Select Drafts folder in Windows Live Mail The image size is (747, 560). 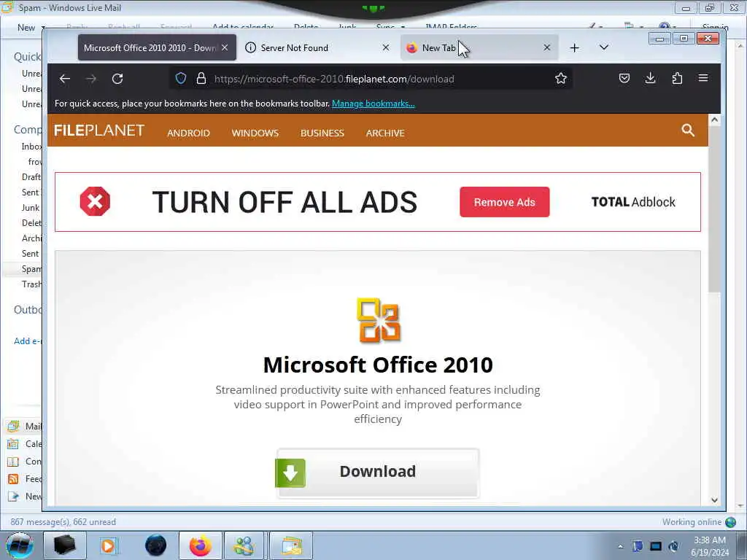(31, 177)
